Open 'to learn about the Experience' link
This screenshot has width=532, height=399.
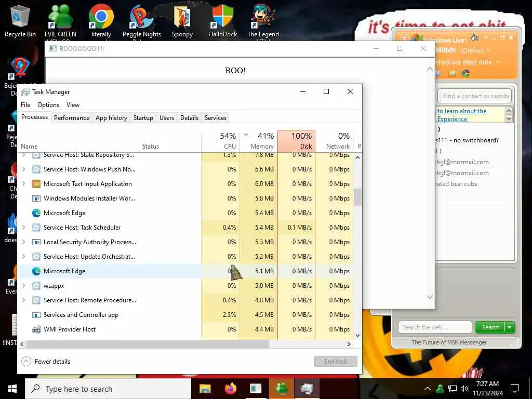click(x=462, y=115)
